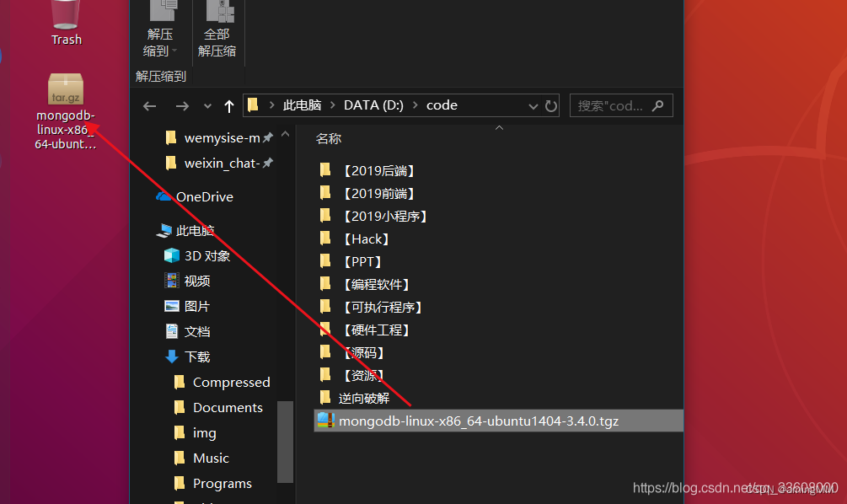This screenshot has width=847, height=504.
Task: Select the 逆向破解 folder
Action: (354, 398)
